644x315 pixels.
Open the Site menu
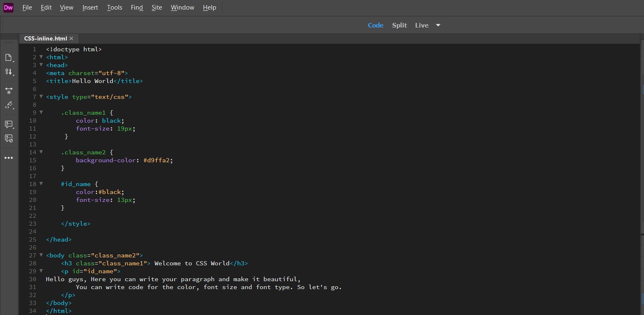[157, 8]
